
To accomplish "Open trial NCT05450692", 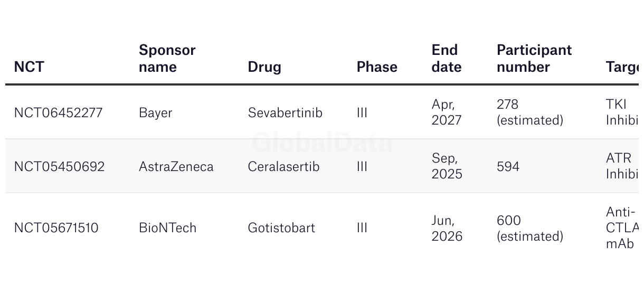I will (59, 166).
